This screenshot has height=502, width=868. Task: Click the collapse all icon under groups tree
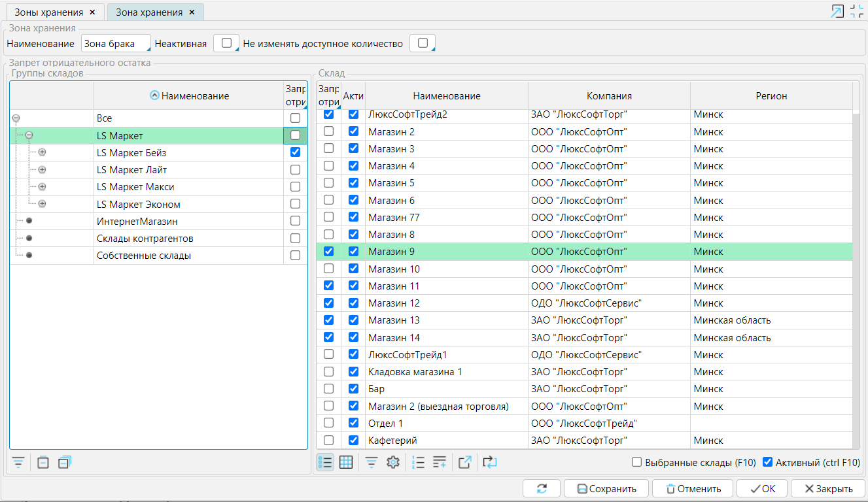click(x=43, y=463)
